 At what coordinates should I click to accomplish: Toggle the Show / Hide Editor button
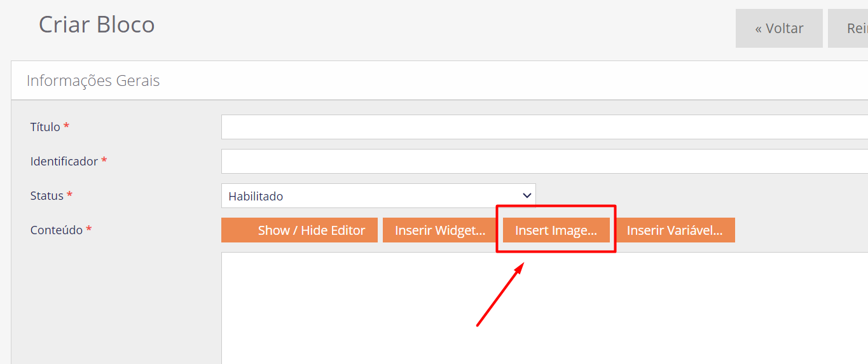300,230
